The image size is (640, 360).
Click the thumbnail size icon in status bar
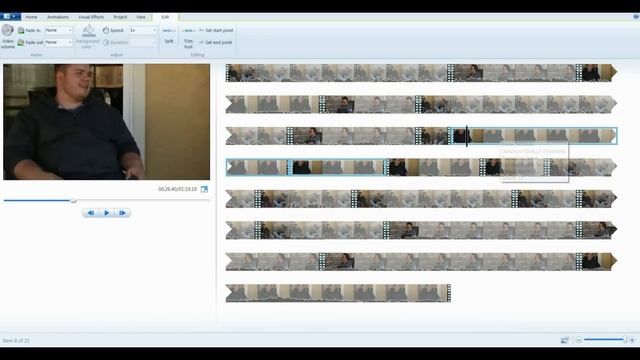tap(565, 340)
